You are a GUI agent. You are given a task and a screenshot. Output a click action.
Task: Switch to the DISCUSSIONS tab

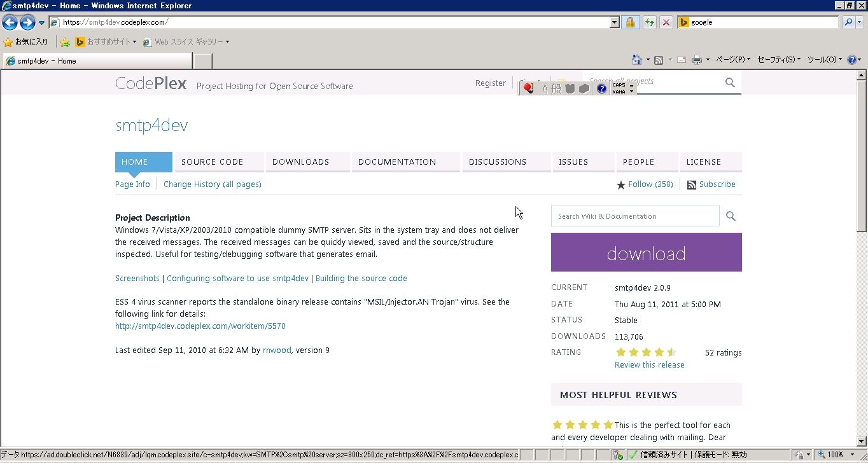click(x=507, y=162)
